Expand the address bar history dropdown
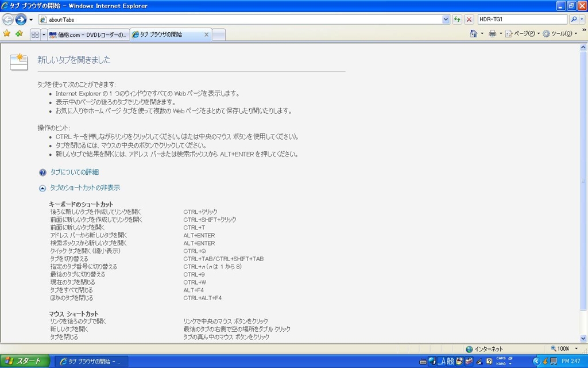Viewport: 588px width, 368px height. click(446, 20)
